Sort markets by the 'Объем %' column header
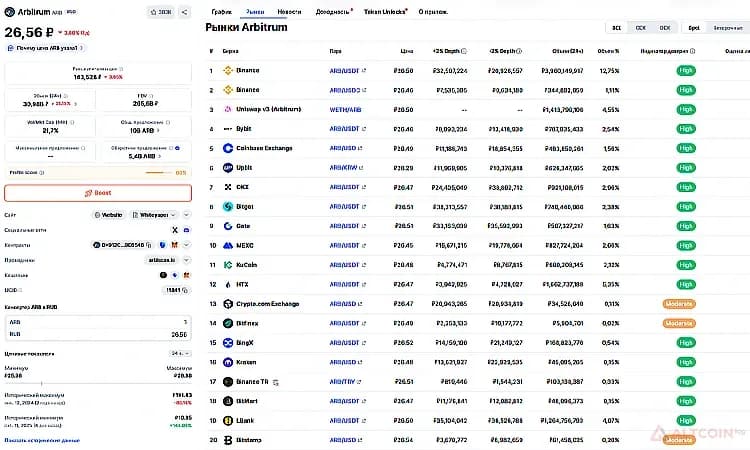Image resolution: width=750 pixels, height=450 pixels. [x=608, y=51]
